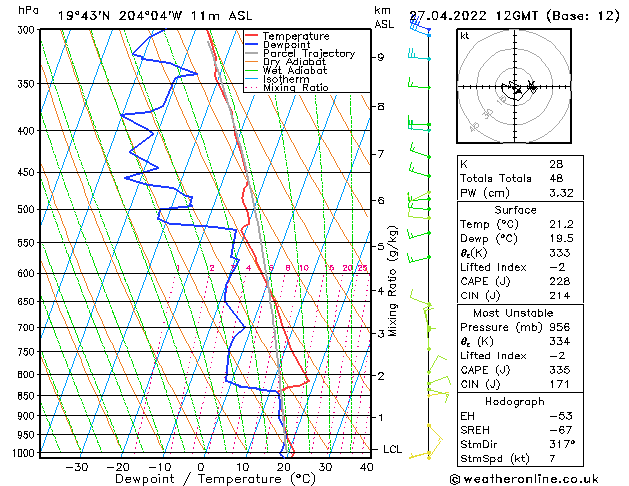This screenshot has width=629, height=486.
Task: Click the Dewpoint legend entry
Action: coord(286,45)
